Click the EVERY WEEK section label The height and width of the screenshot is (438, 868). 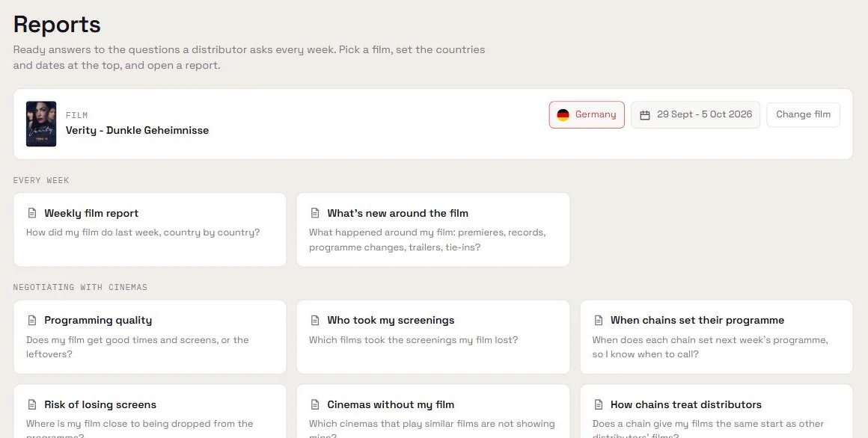point(41,180)
